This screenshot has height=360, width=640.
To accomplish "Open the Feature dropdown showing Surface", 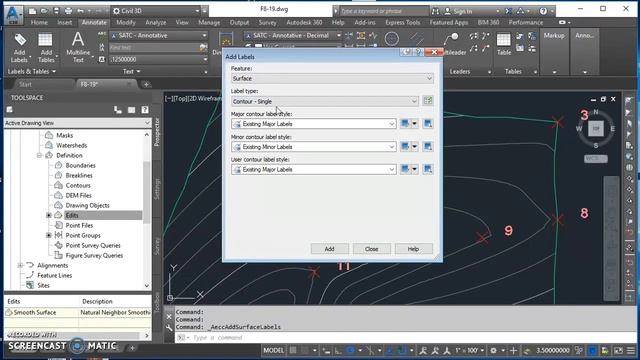I will [x=332, y=78].
